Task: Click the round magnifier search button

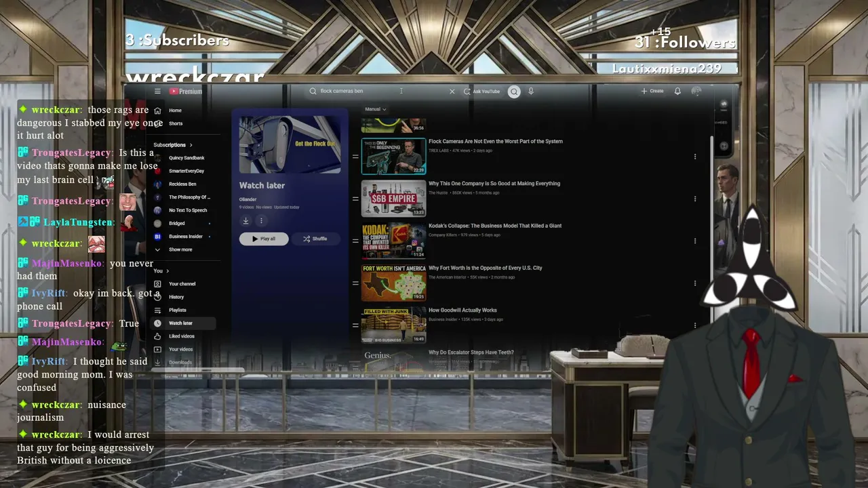Action: click(x=514, y=91)
